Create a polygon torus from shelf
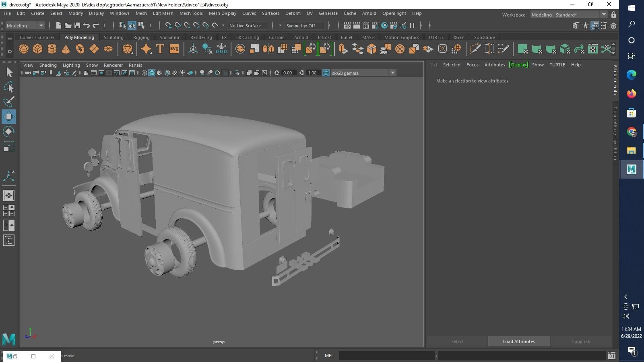644x362 pixels. tap(80, 49)
